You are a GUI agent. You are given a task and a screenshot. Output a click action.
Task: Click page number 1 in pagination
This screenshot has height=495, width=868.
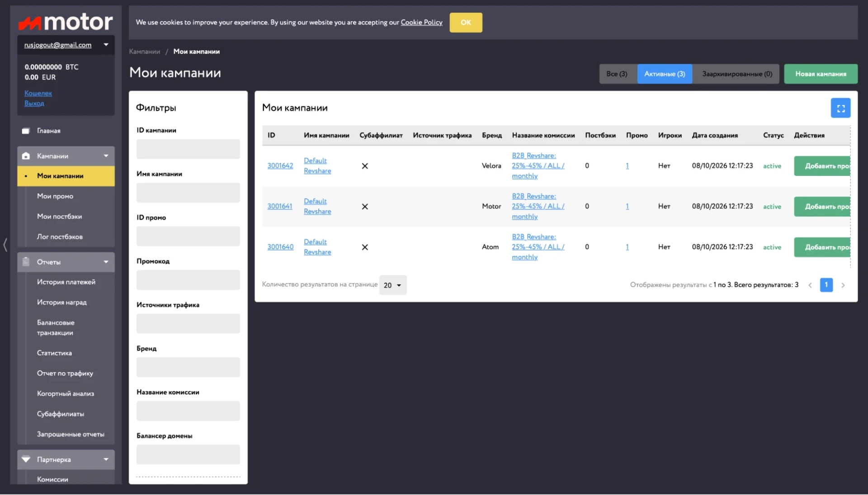click(x=826, y=285)
